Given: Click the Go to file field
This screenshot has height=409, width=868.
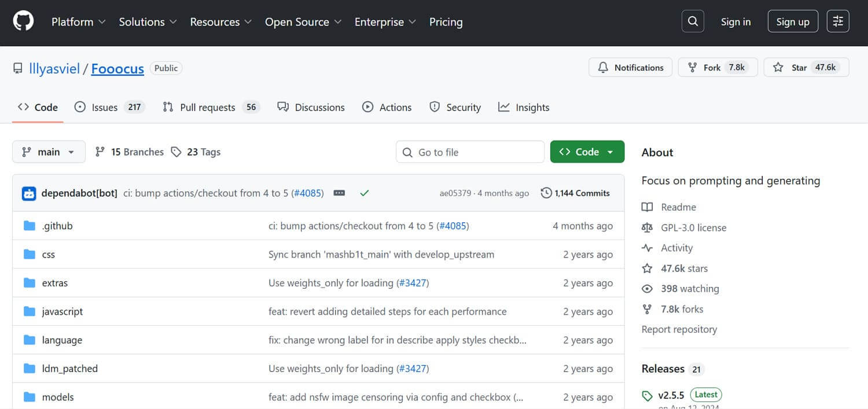Looking at the screenshot, I should pos(470,152).
